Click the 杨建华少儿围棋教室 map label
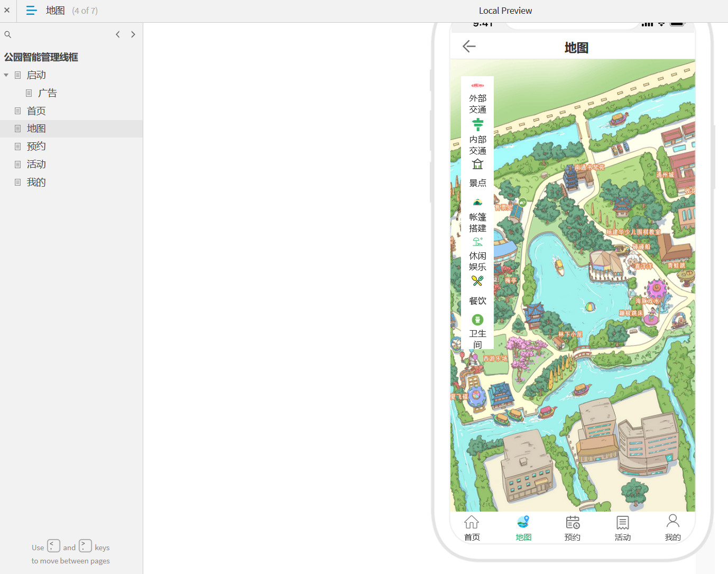 [633, 232]
